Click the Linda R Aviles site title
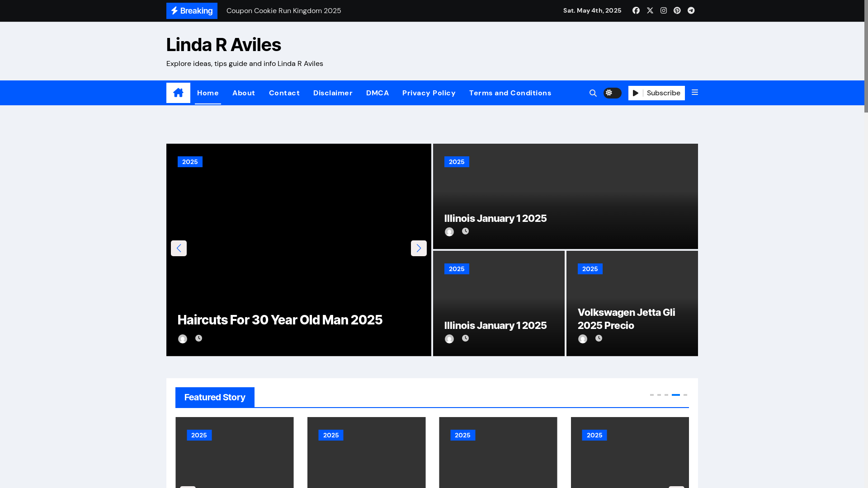868x488 pixels. pos(223,45)
